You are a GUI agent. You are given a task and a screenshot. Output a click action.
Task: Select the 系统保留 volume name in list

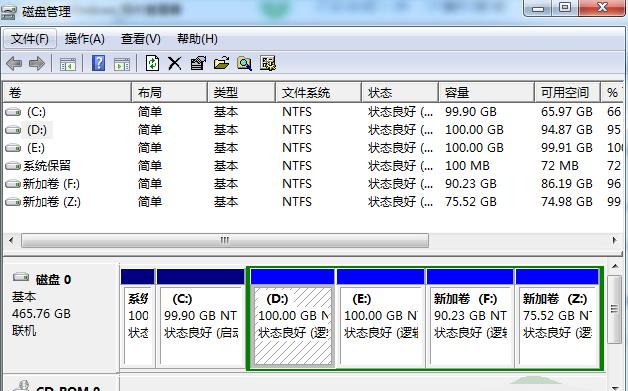pos(47,165)
